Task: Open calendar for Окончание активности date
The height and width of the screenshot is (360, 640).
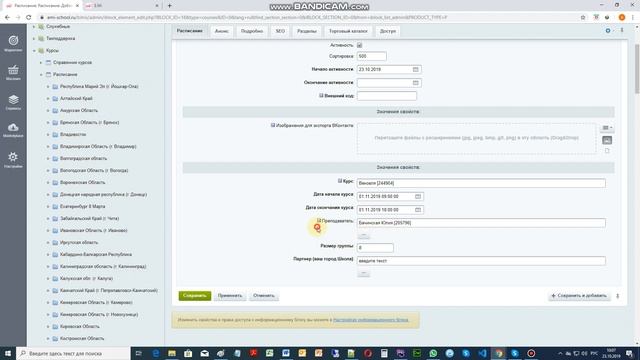Action: click(416, 83)
